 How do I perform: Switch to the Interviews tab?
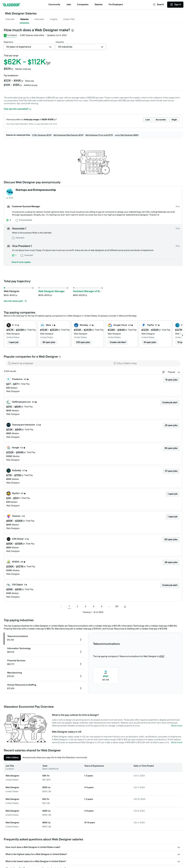click(x=39, y=19)
